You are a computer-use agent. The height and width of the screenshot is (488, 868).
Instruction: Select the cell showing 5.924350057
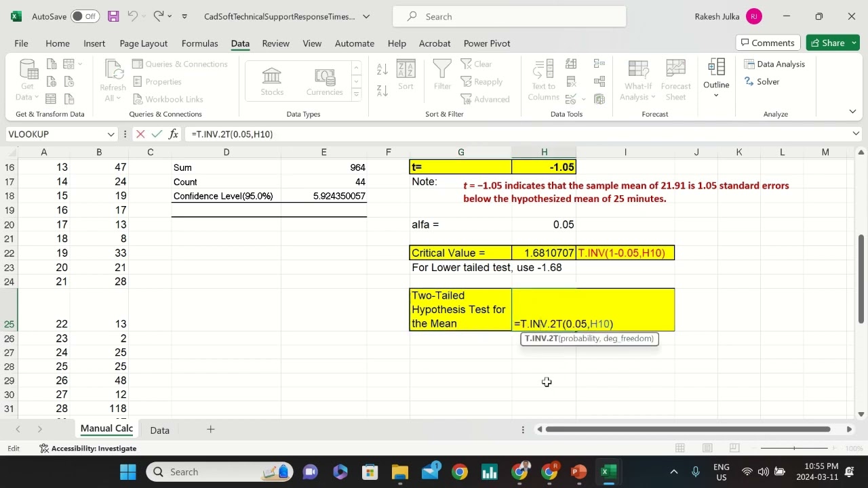click(x=324, y=196)
